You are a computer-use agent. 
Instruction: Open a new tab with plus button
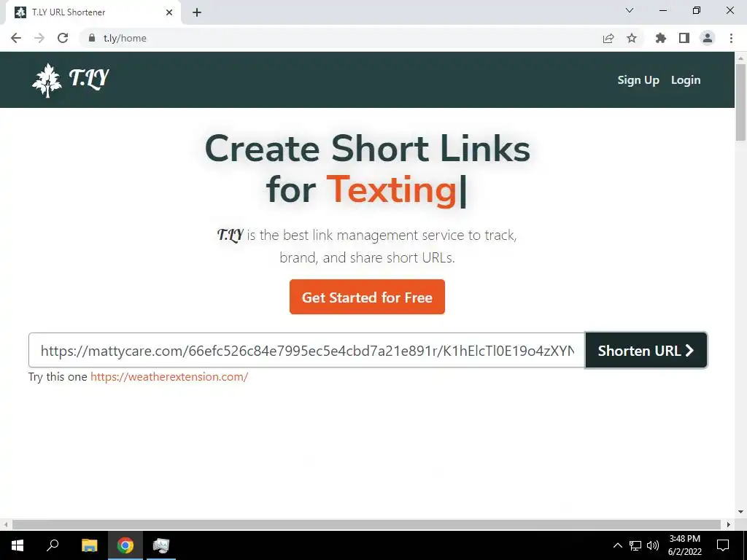(x=197, y=12)
